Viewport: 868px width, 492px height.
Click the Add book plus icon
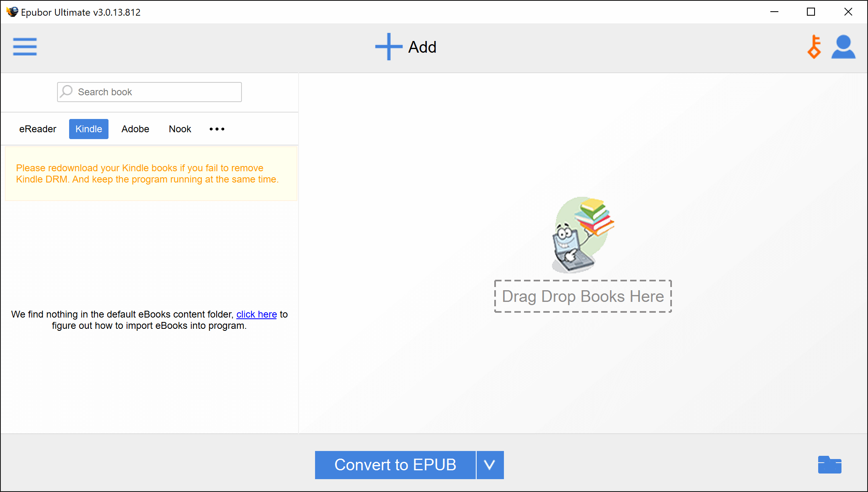[387, 47]
